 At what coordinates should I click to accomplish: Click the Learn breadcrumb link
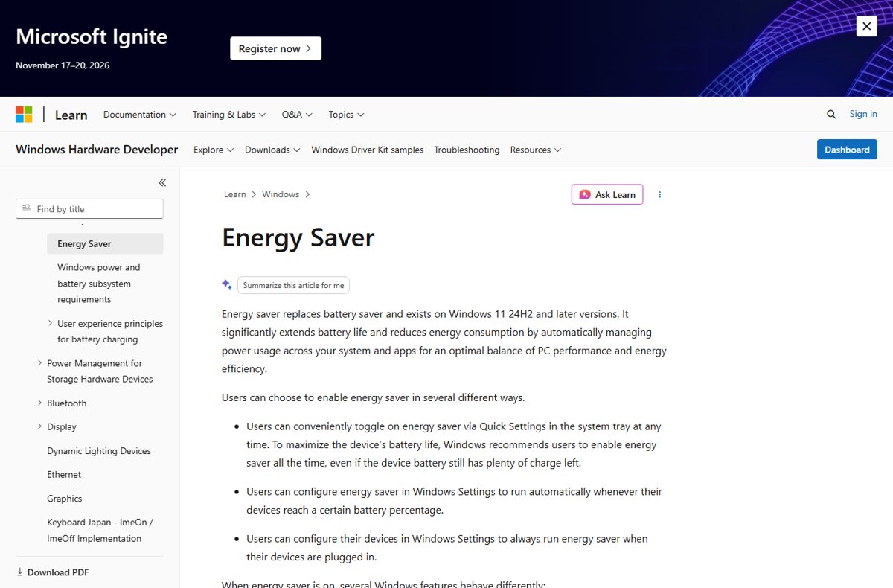pyautogui.click(x=235, y=194)
